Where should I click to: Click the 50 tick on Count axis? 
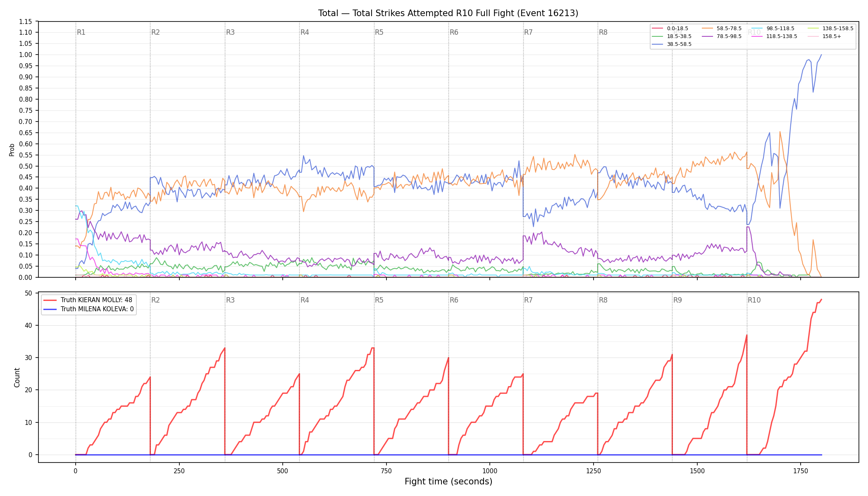pos(29,293)
